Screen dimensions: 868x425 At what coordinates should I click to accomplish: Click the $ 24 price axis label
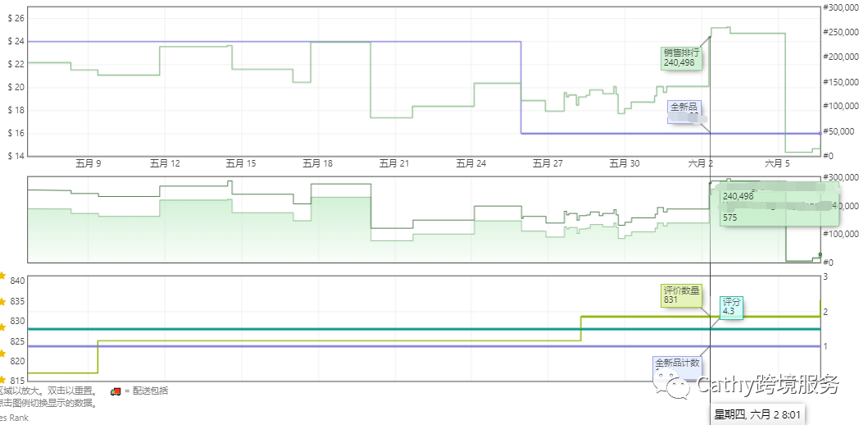pyautogui.click(x=16, y=41)
